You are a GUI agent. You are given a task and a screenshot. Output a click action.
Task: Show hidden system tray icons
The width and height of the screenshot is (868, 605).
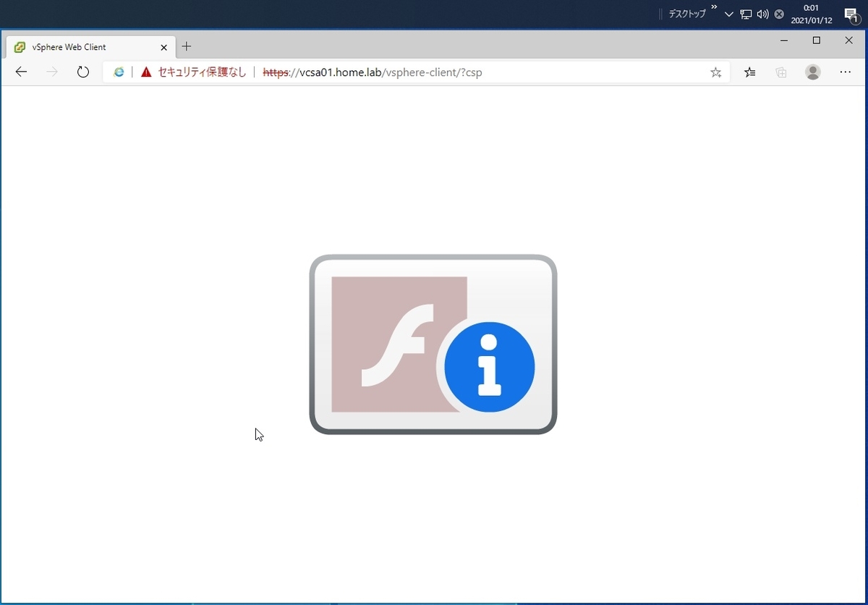coord(729,14)
